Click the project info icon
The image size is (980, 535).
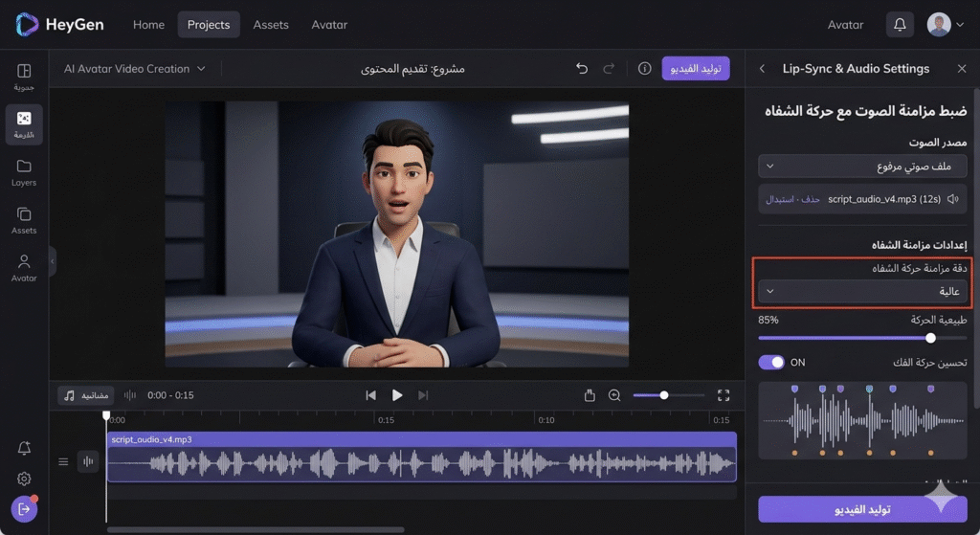(644, 69)
